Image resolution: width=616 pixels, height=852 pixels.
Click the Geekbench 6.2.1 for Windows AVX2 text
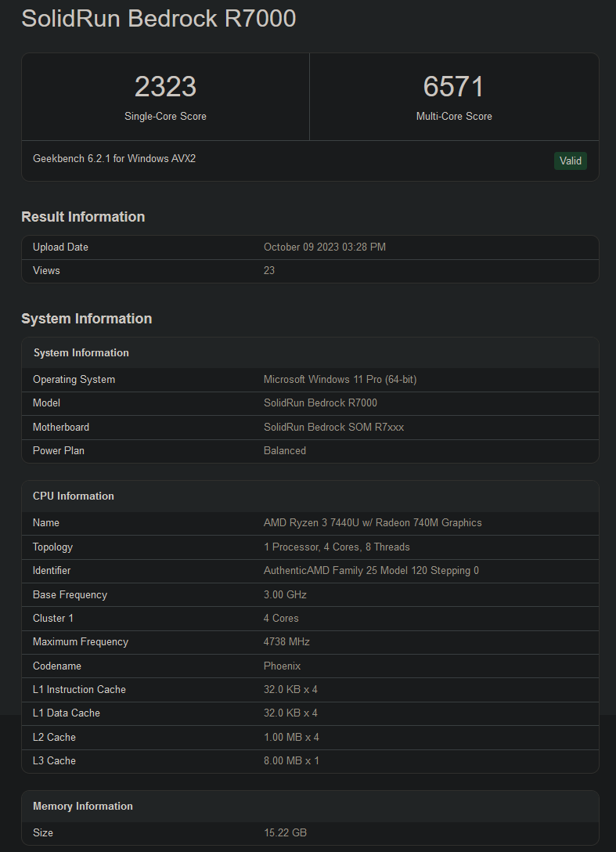[114, 158]
